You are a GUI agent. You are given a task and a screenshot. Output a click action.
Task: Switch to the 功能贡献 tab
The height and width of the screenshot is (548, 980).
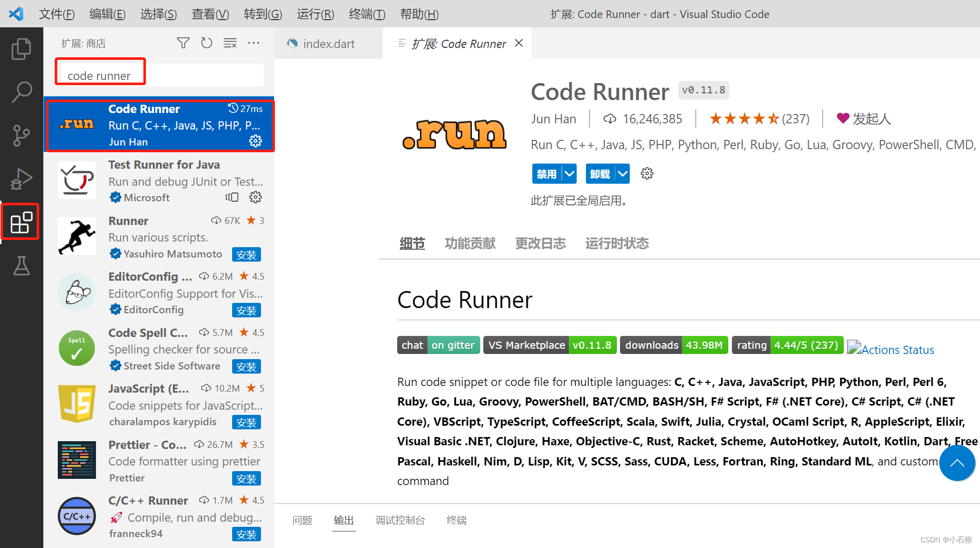coord(470,243)
